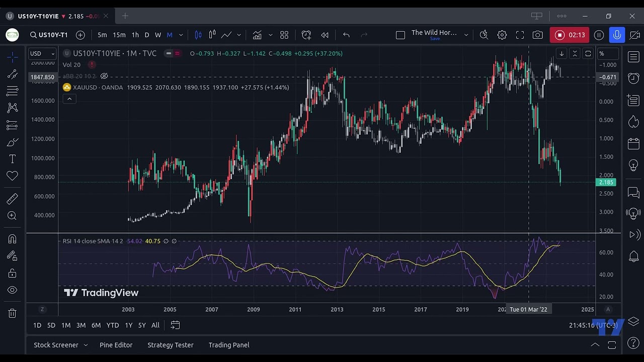Open chart settings gear
The width and height of the screenshot is (644, 362).
click(x=502, y=35)
